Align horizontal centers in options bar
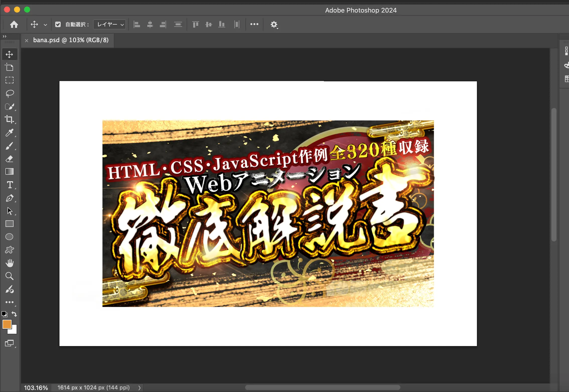 point(150,24)
